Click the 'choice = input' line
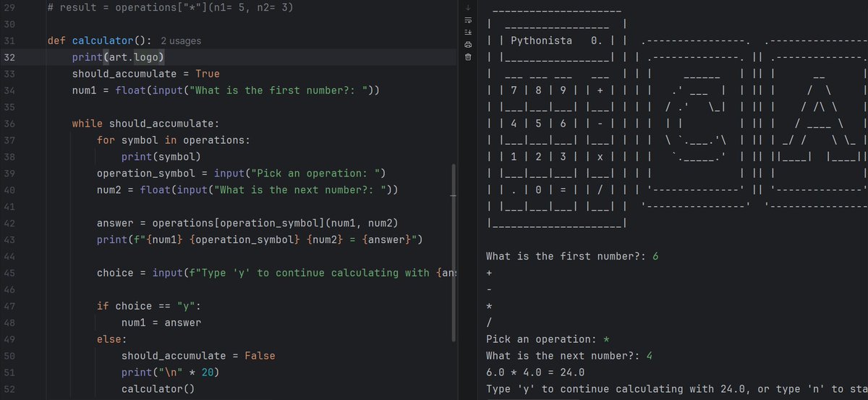The height and width of the screenshot is (400, 868). [x=277, y=273]
